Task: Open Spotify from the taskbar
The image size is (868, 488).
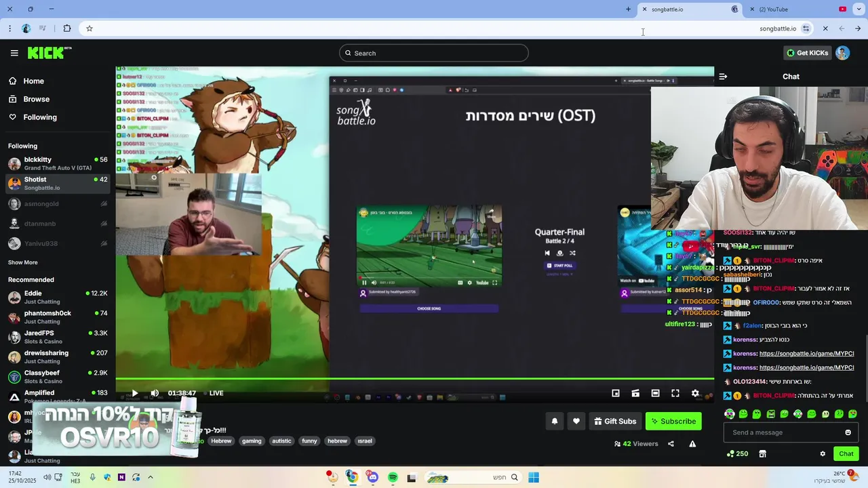Action: click(x=393, y=478)
